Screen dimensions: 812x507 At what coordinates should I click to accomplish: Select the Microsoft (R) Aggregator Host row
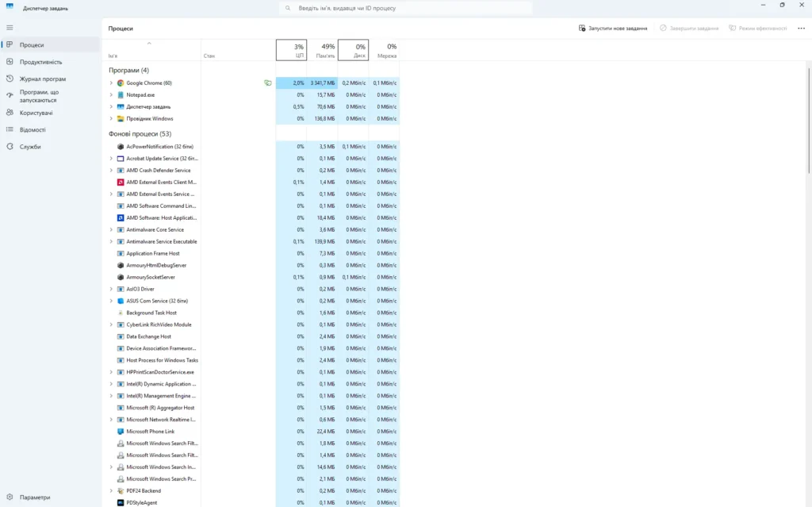click(251, 408)
